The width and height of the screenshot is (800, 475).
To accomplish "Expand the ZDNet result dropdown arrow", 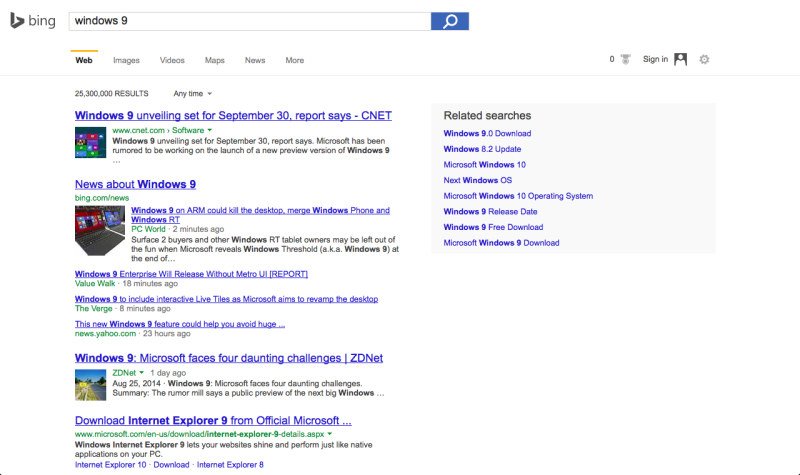I will click(x=141, y=373).
